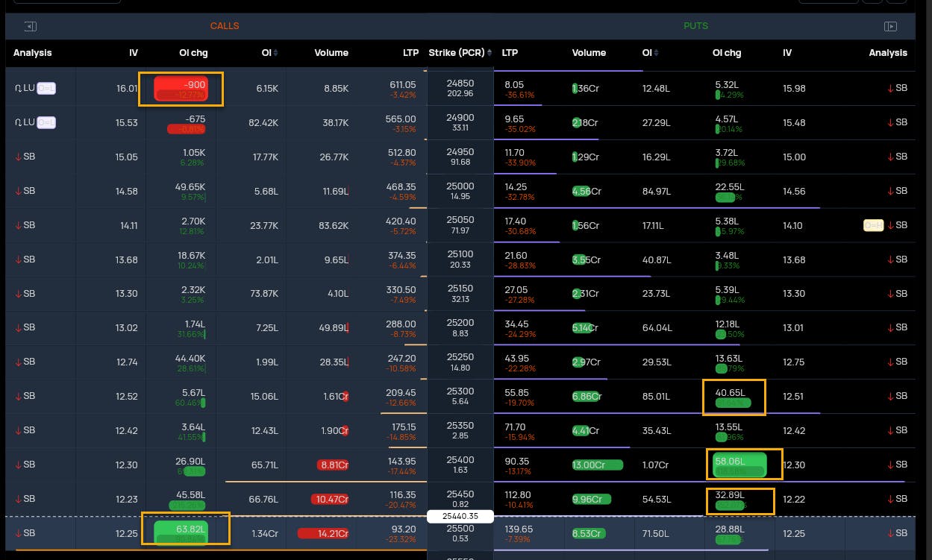This screenshot has height=560, width=932.
Task: Click the calls-side Volume column header
Action: point(331,53)
